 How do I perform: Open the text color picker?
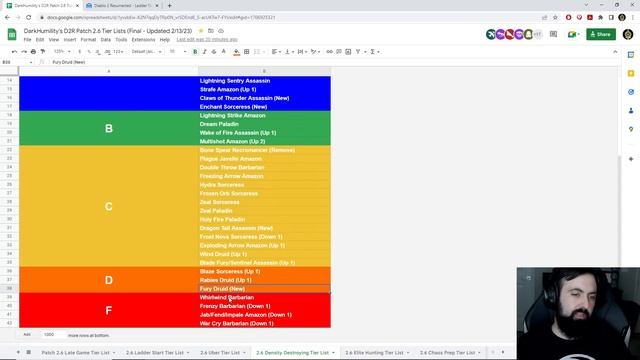[x=223, y=52]
